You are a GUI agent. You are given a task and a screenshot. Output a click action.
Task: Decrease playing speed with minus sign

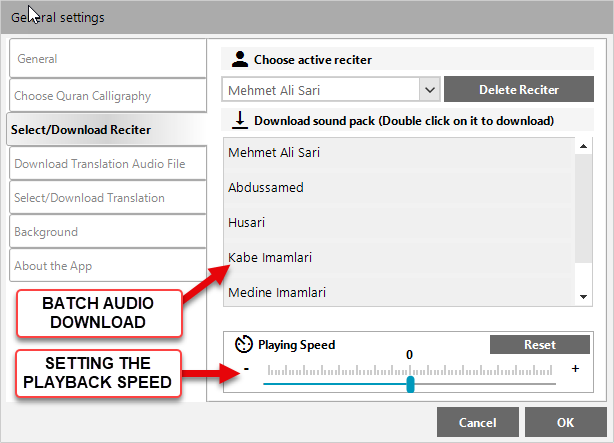click(246, 368)
